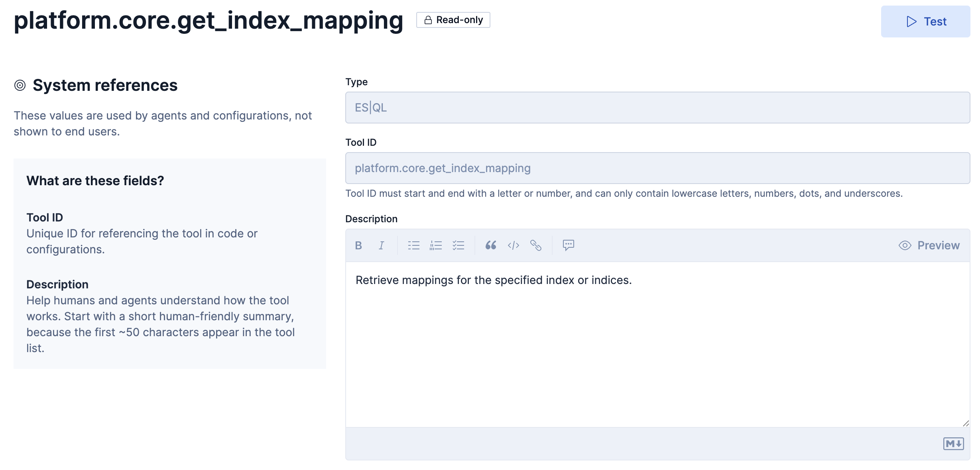Screen dimensions: 980x470
Task: Click the description editor resize handle
Action: click(966, 423)
